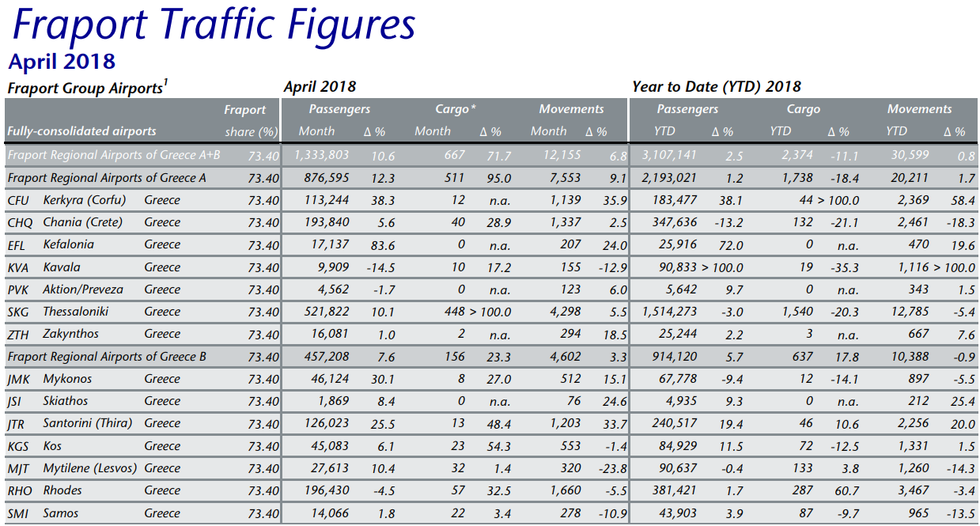Click 'Kos' airport name
This screenshot has width=980, height=526.
tap(52, 446)
